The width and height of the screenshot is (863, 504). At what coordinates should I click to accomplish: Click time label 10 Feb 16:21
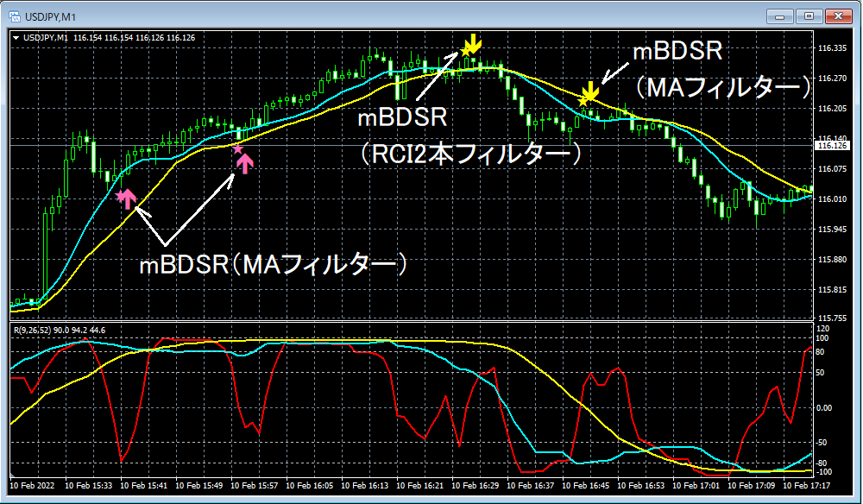(x=420, y=486)
